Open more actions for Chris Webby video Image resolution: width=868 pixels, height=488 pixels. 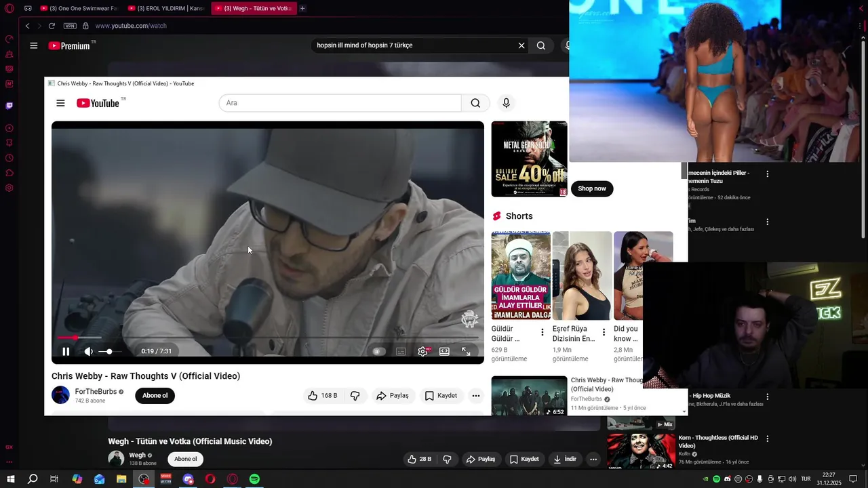pyautogui.click(x=476, y=396)
